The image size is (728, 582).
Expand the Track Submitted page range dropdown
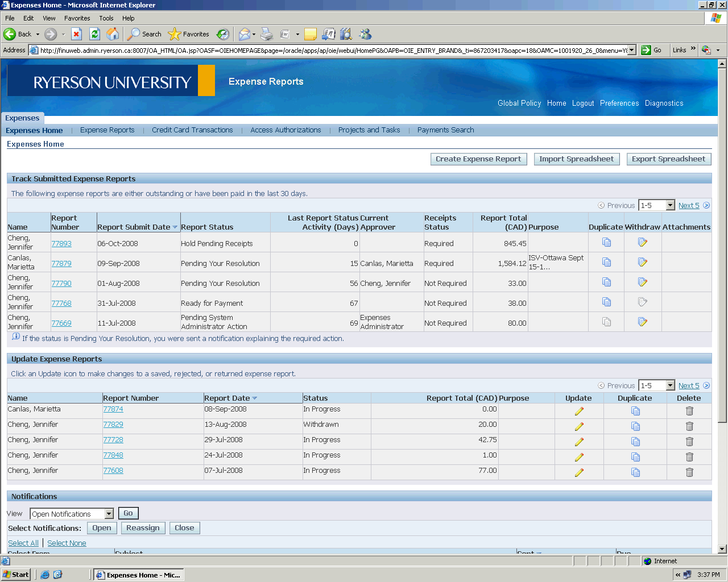pyautogui.click(x=670, y=206)
